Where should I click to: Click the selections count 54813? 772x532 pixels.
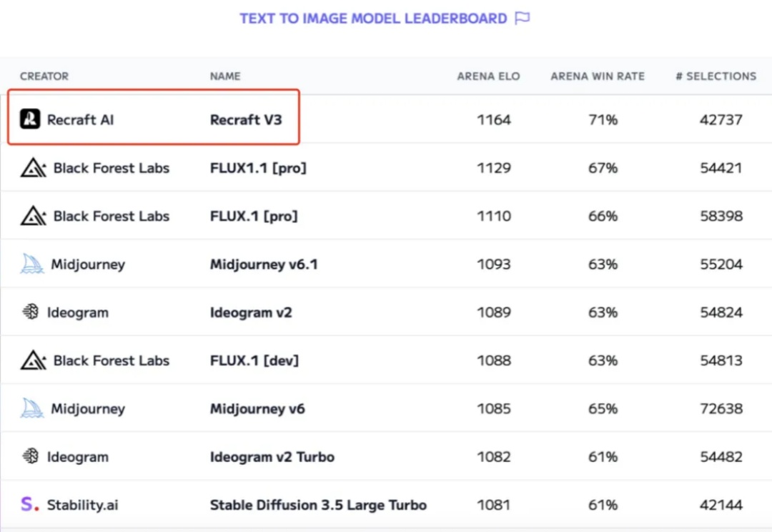tap(721, 360)
